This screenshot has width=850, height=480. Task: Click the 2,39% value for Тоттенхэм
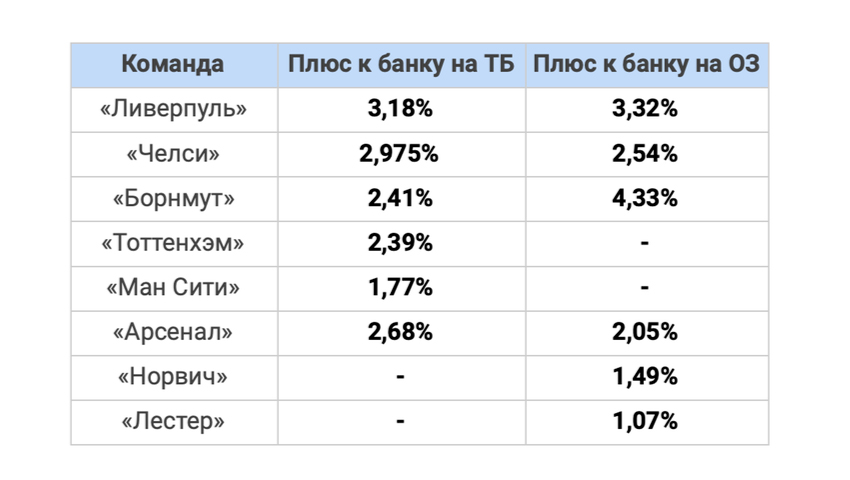point(400,242)
